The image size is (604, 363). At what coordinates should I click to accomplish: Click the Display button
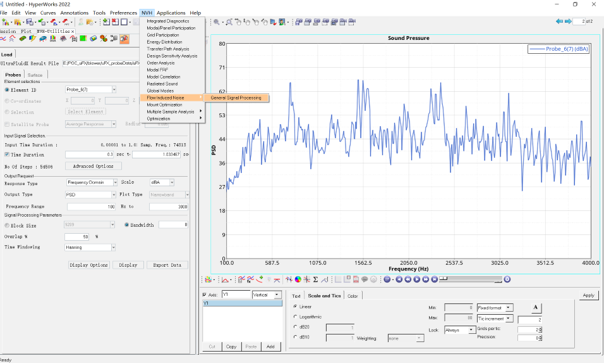coord(128,265)
